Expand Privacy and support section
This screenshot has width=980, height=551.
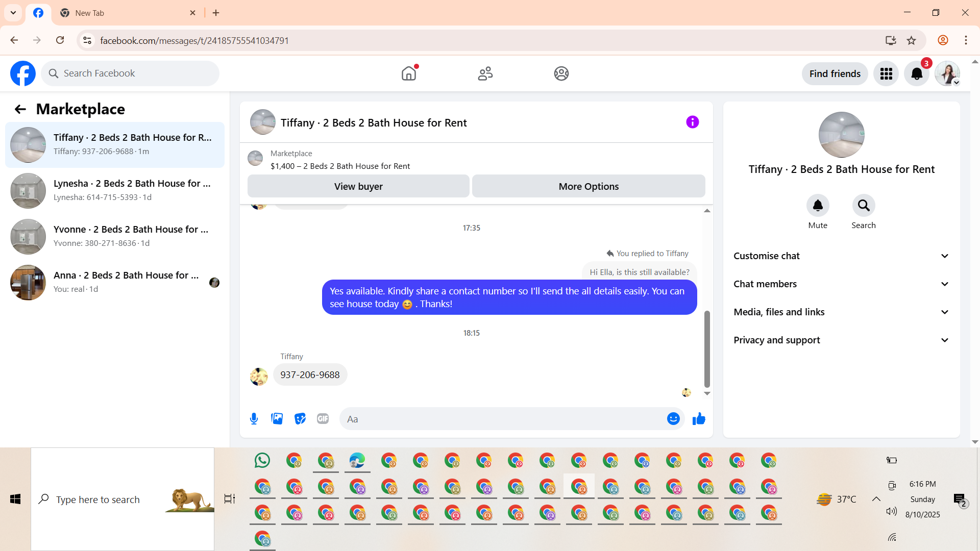(841, 340)
